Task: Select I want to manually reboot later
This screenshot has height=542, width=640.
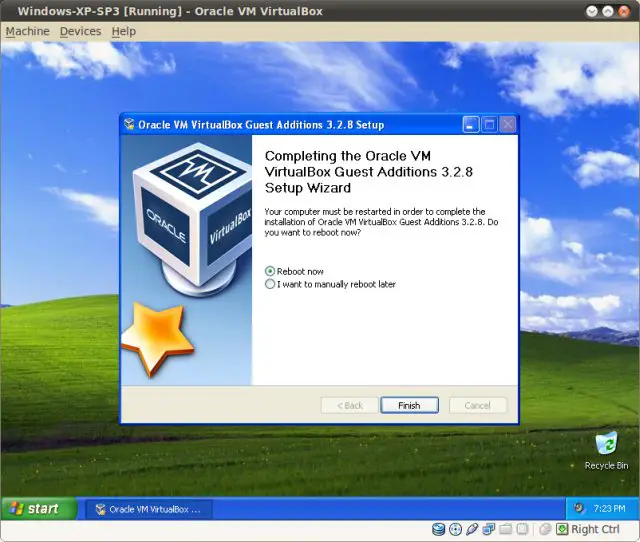Action: pos(330,284)
